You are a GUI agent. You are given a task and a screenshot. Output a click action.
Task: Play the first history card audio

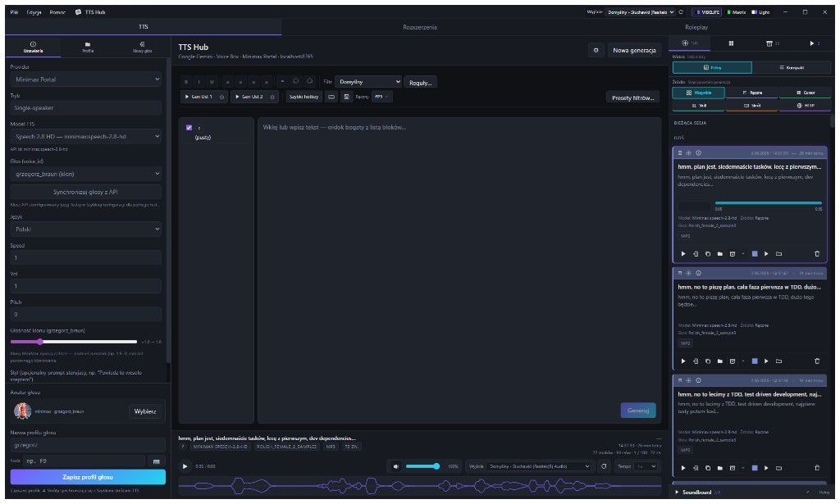(x=683, y=253)
